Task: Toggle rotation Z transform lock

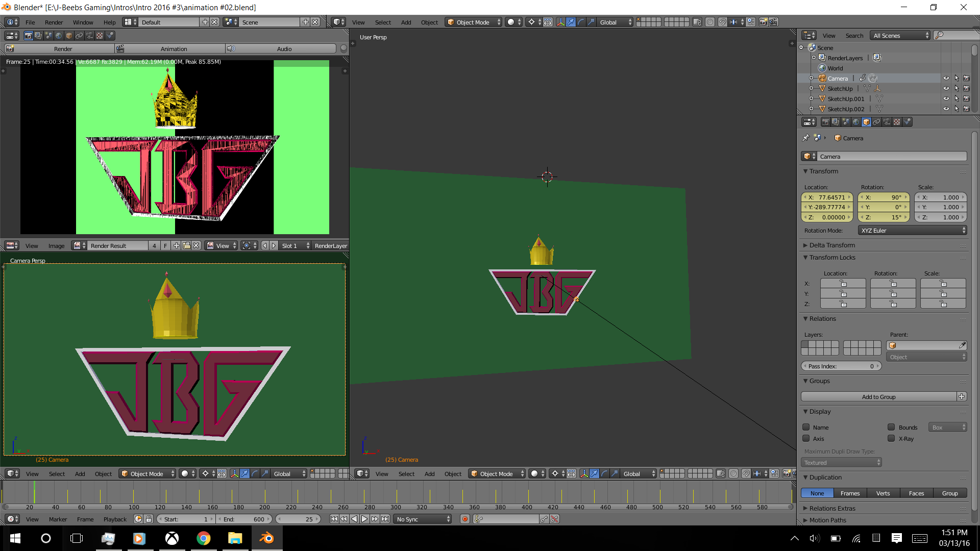Action: tap(893, 304)
